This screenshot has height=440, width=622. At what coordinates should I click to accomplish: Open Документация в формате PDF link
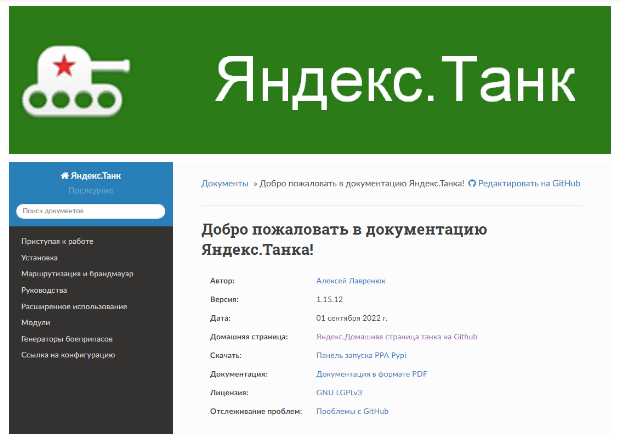pos(372,374)
